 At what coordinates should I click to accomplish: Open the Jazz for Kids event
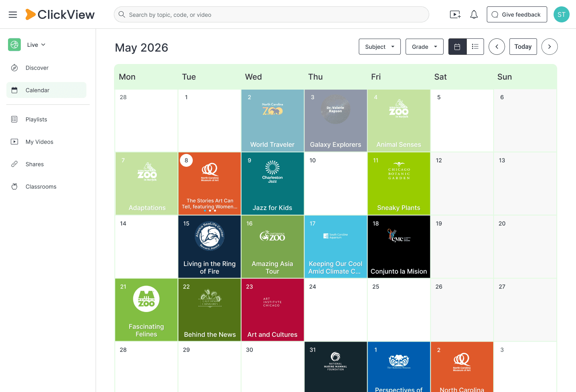(x=273, y=184)
